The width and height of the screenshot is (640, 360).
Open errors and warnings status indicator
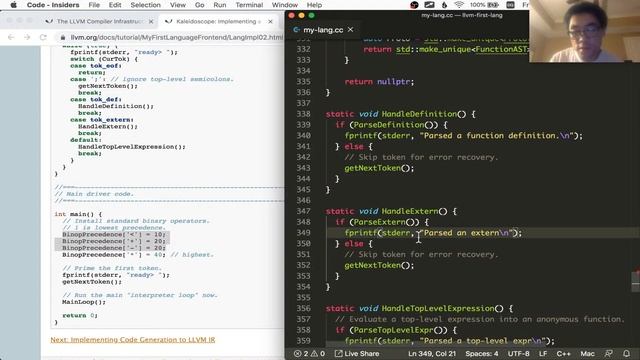point(309,353)
